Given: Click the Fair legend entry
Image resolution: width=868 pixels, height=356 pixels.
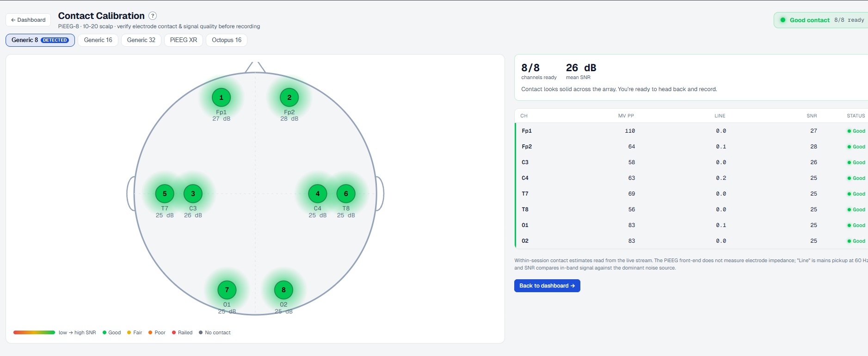Looking at the screenshot, I should pyautogui.click(x=135, y=332).
